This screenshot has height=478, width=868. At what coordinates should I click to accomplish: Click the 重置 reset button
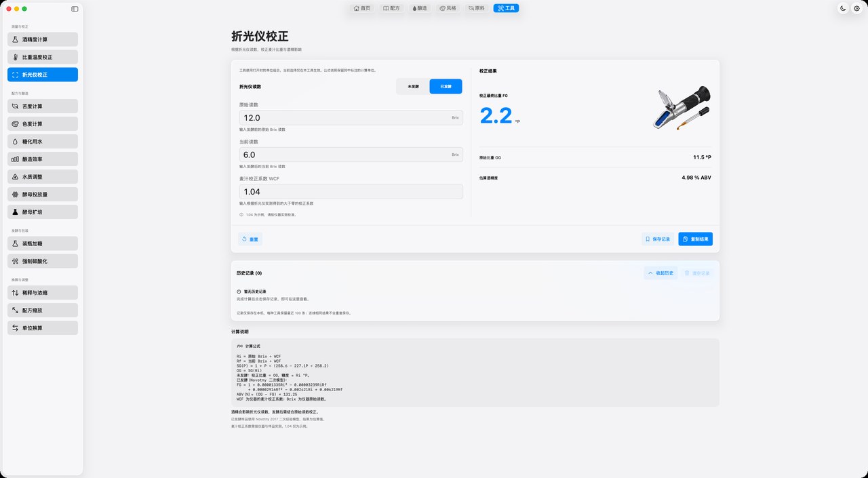250,239
